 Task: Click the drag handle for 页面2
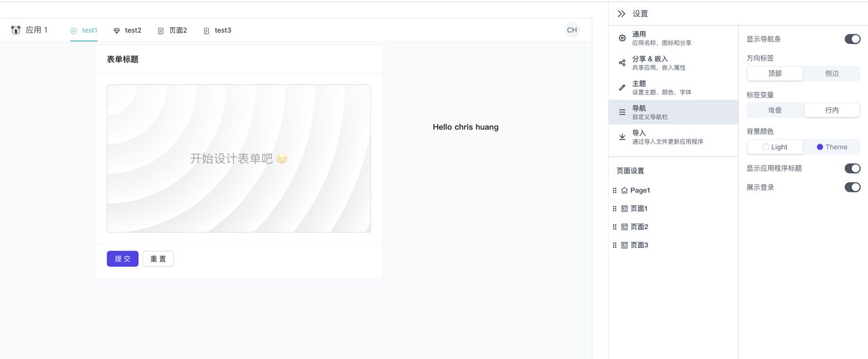coord(615,227)
